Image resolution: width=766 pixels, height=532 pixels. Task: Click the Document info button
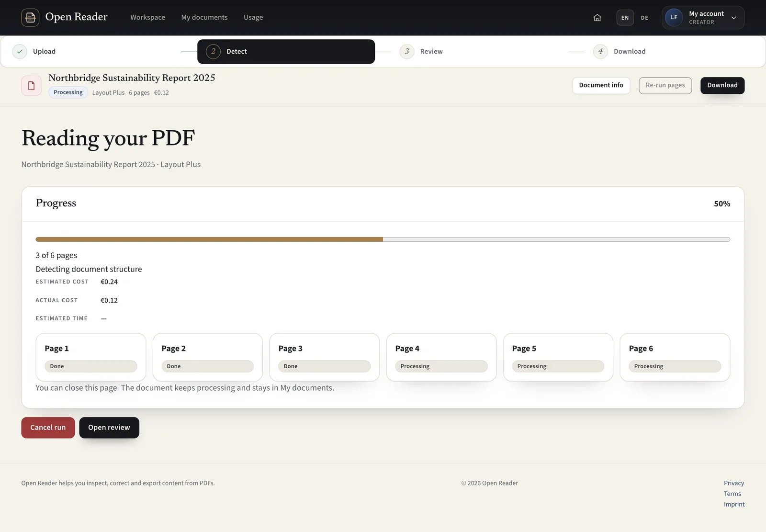pos(601,86)
